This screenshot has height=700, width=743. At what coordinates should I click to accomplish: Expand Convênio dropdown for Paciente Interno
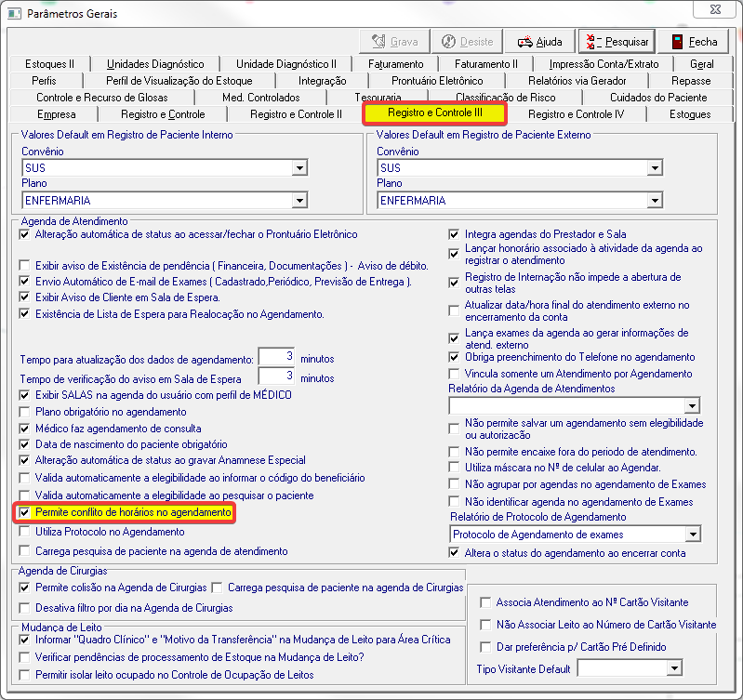299,167
